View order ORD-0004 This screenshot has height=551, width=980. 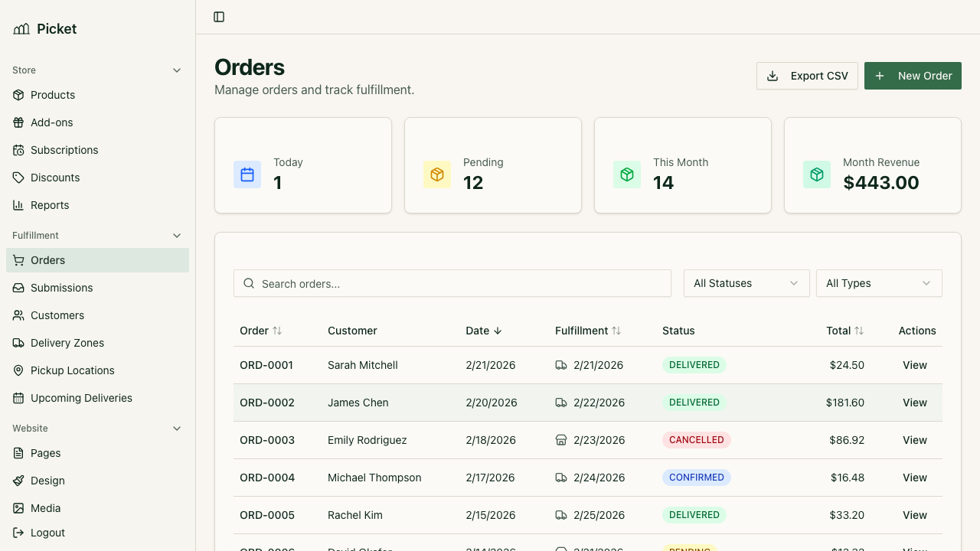915,478
